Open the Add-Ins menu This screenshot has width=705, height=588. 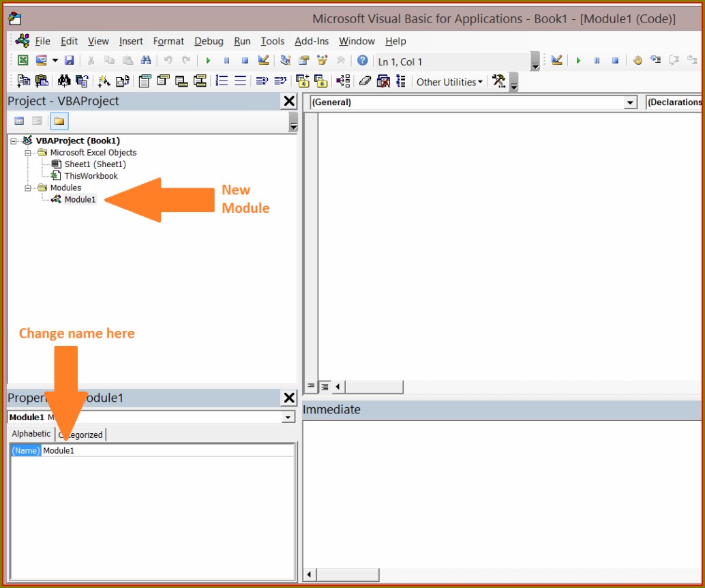312,42
